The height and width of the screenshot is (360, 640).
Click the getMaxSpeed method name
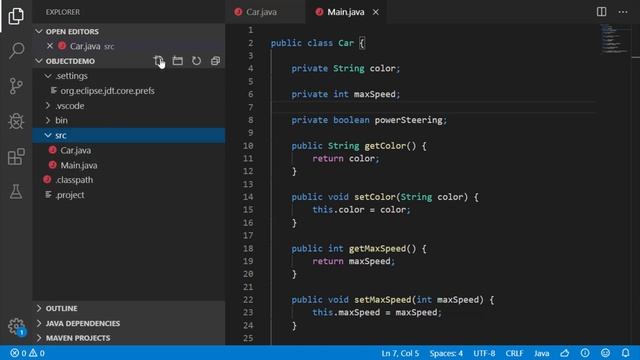point(377,248)
